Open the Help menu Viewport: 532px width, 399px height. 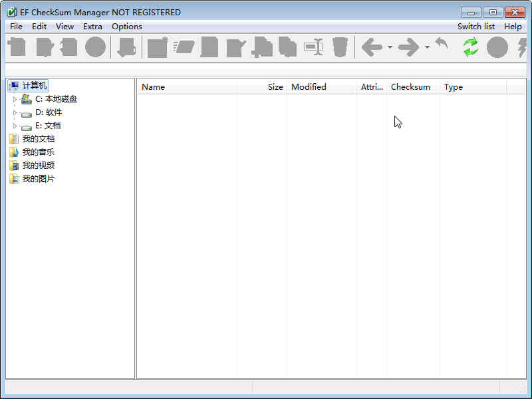tap(513, 27)
